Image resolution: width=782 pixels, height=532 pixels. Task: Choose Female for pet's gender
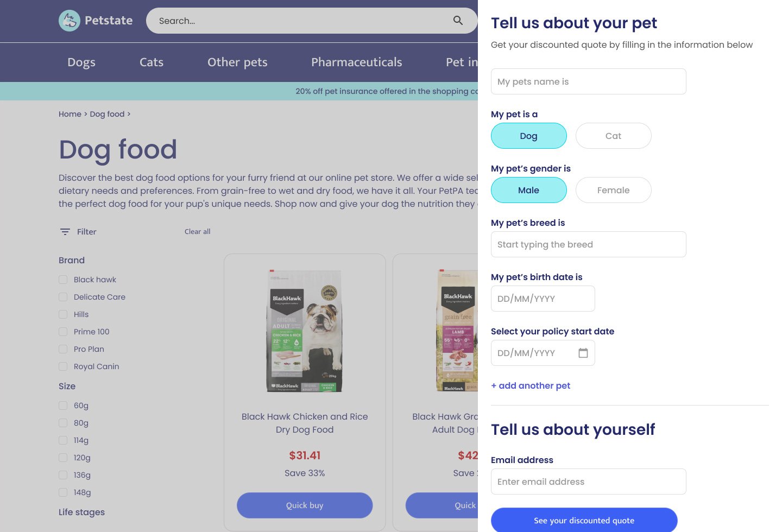point(613,190)
